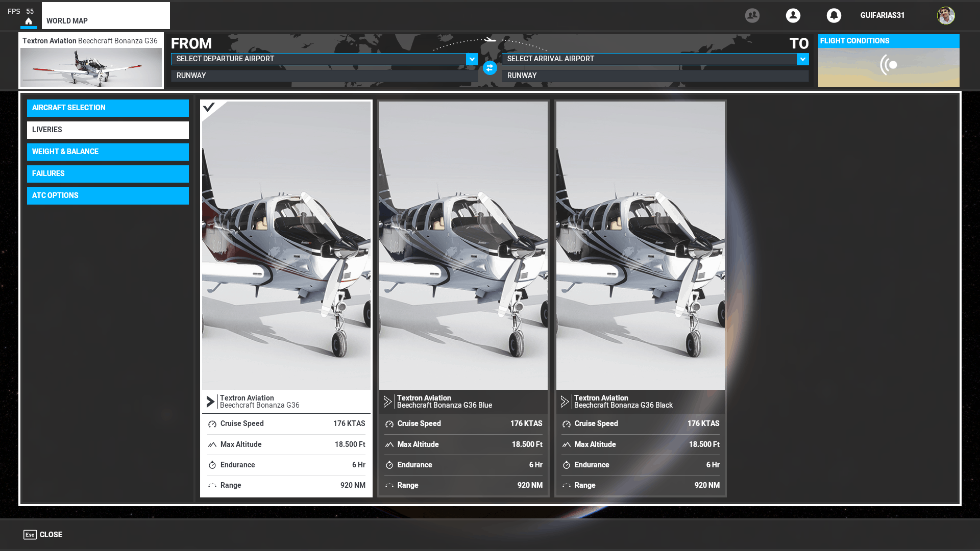Open the multiplayer group icon
Image resolution: width=980 pixels, height=551 pixels.
[x=752, y=15]
